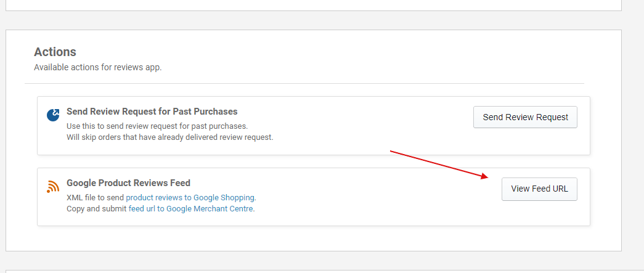Click 'Use this to send review request' description
The height and width of the screenshot is (273, 644).
[157, 126]
